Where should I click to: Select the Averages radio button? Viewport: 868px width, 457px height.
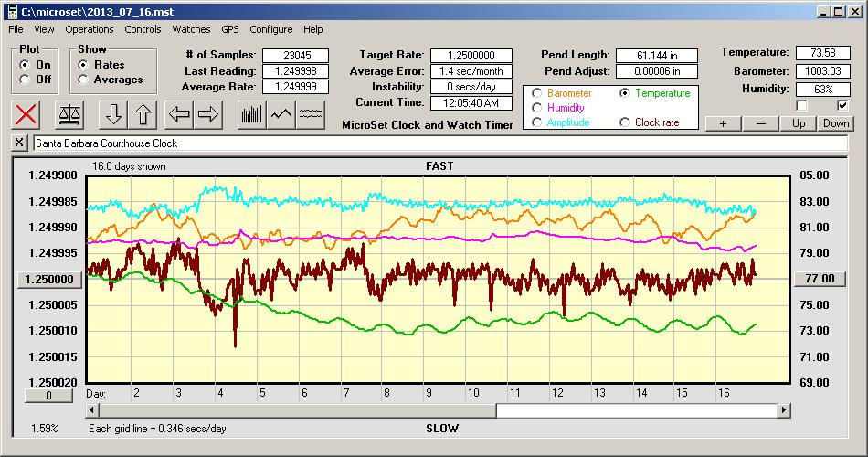(84, 80)
